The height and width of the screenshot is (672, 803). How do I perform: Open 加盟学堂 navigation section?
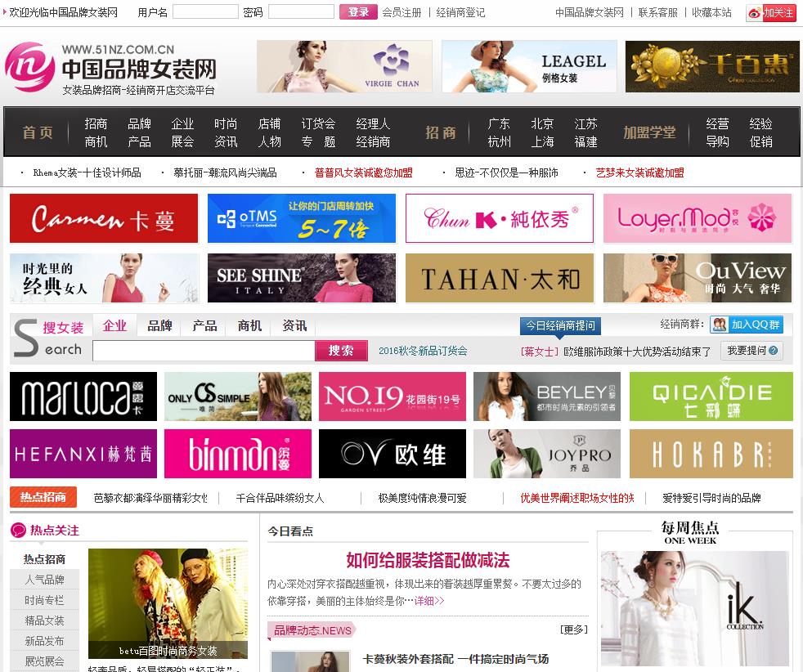[x=649, y=132]
